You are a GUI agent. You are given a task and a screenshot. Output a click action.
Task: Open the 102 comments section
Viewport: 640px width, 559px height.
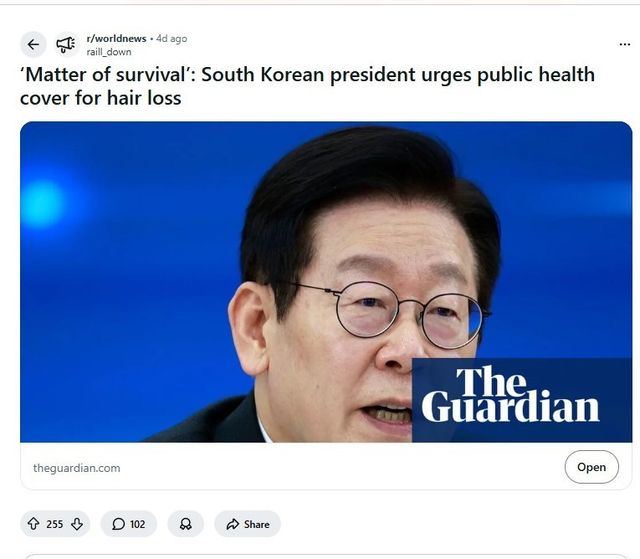click(129, 524)
